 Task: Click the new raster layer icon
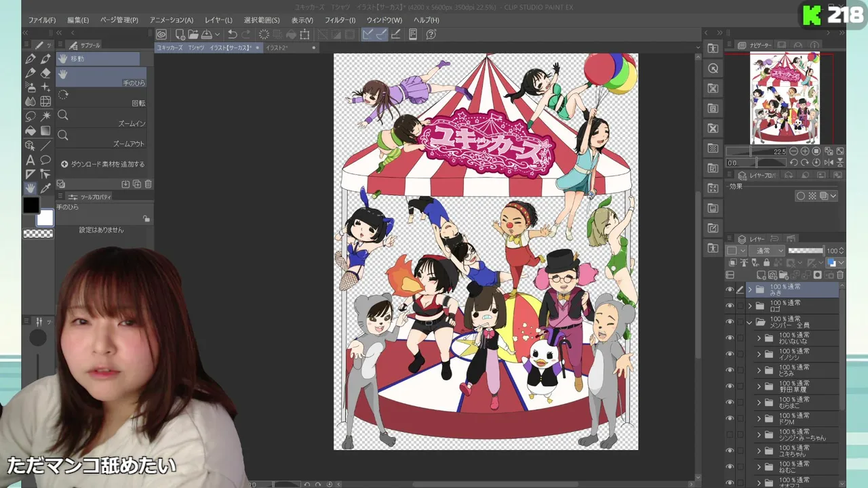[762, 275]
